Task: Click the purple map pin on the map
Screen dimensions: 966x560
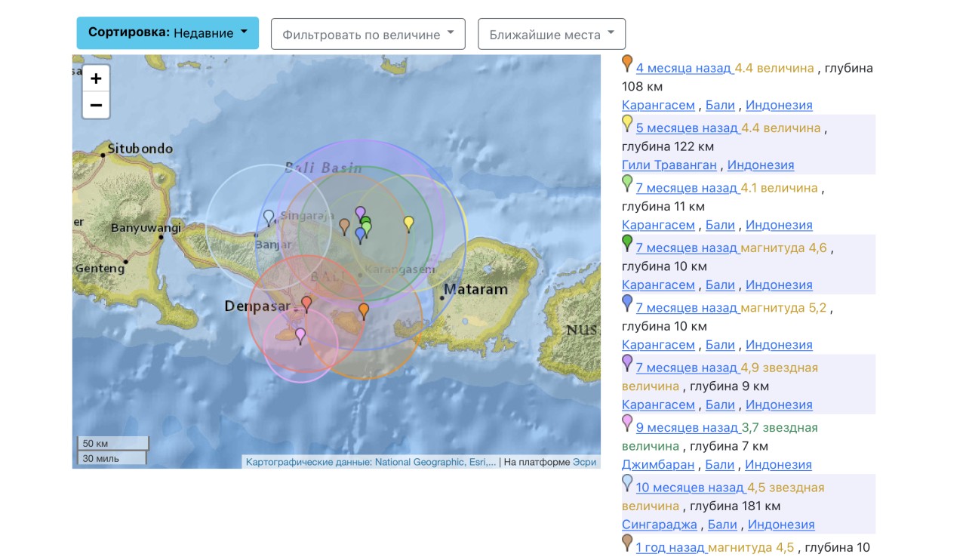Action: click(x=360, y=214)
